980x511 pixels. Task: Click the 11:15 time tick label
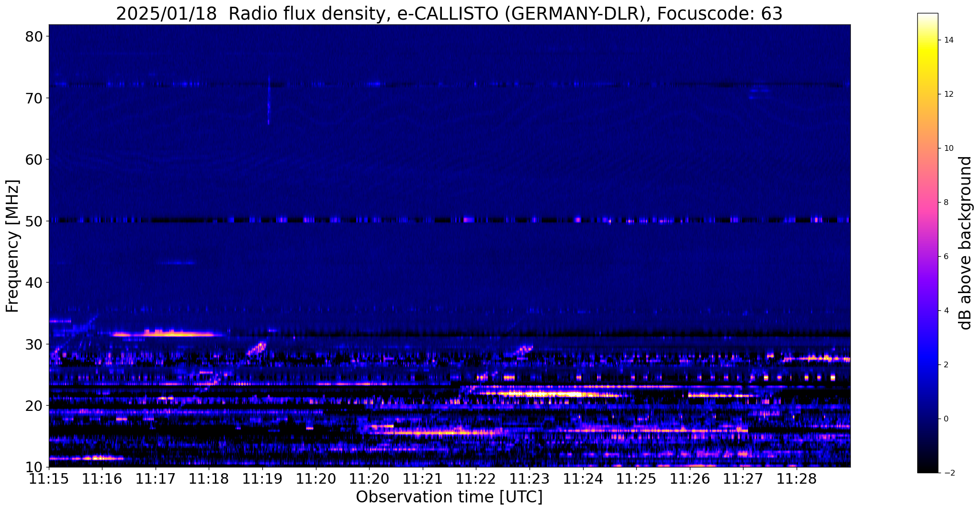[x=49, y=479]
